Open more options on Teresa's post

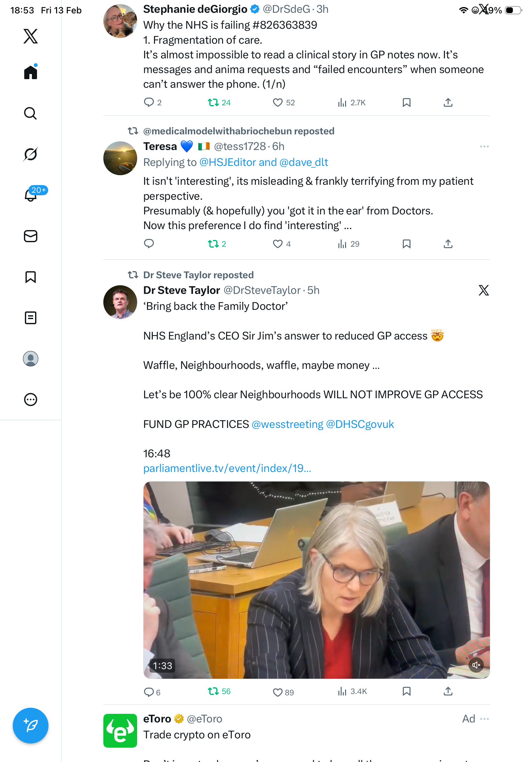[484, 146]
